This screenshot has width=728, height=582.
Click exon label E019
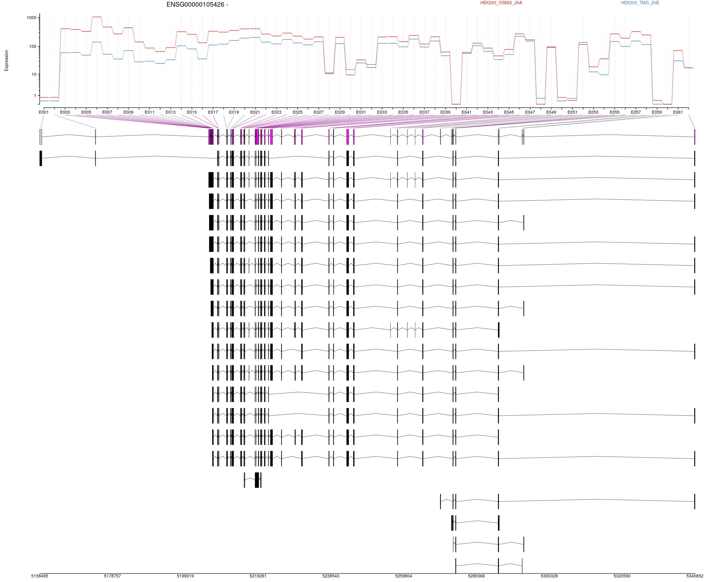pos(234,112)
